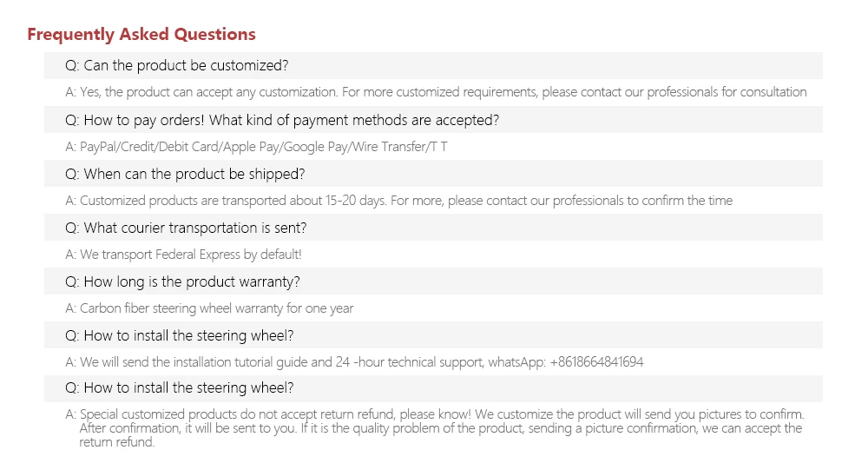This screenshot has height=470, width=868.
Task: Click the carbon fiber steering wheel warranty answer
Action: point(210,308)
